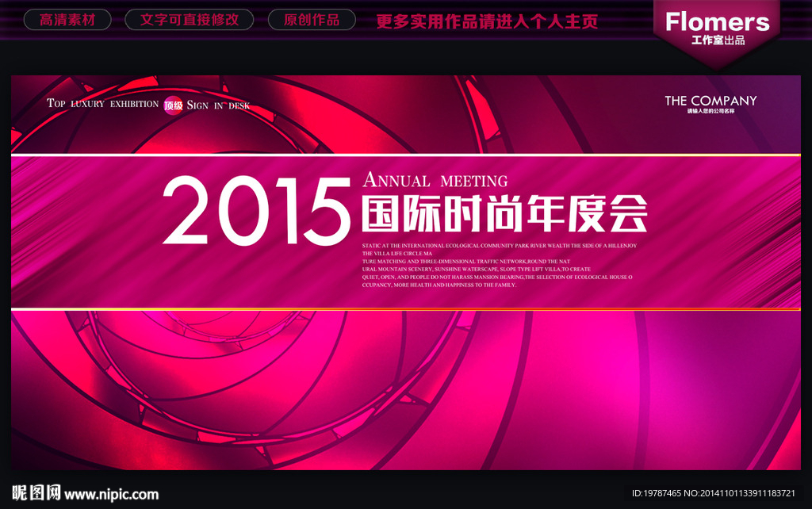
Task: Open the www.nipic.com link
Action: 111,495
